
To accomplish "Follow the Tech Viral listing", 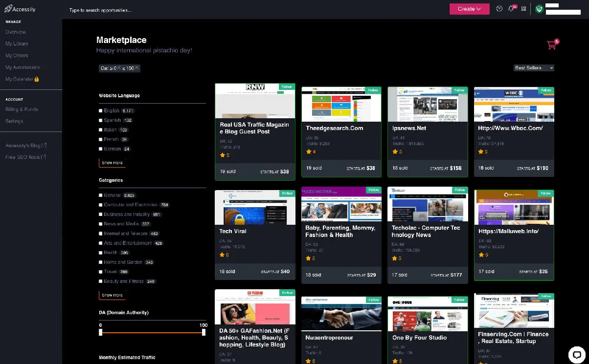I will [x=287, y=193].
